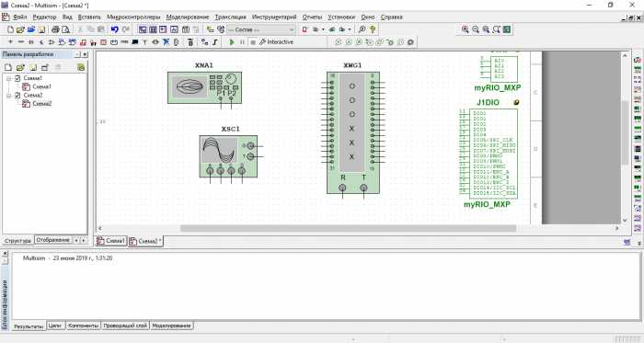This screenshot has height=343, width=644.
Task: Switch to the Структура panel tab
Action: tap(18, 240)
